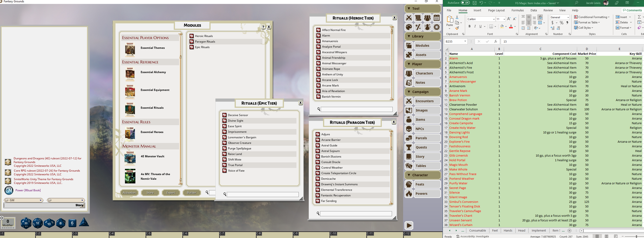Open the gear options tool icon
The height and width of the screenshot is (238, 644).
436,27
